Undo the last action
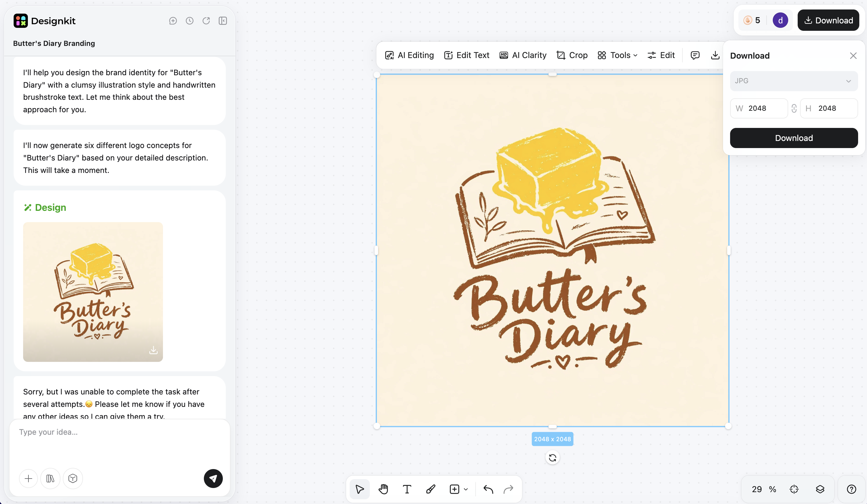Screen dimensions: 867x504 coord(488,489)
